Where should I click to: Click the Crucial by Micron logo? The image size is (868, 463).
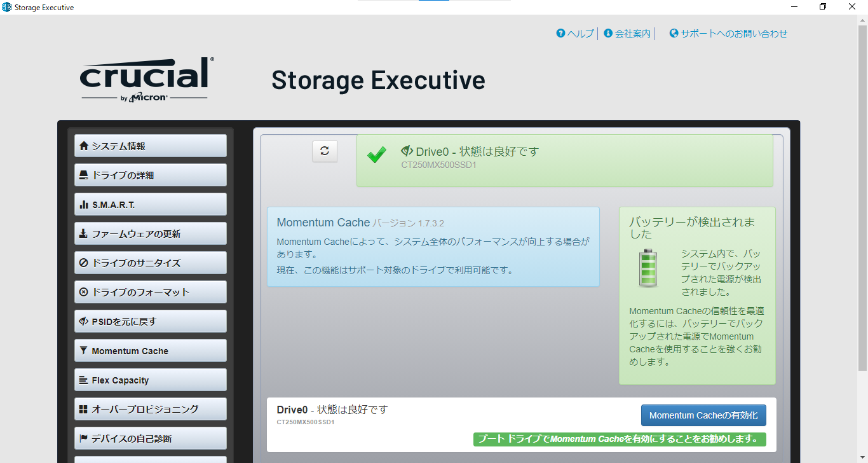(x=147, y=79)
